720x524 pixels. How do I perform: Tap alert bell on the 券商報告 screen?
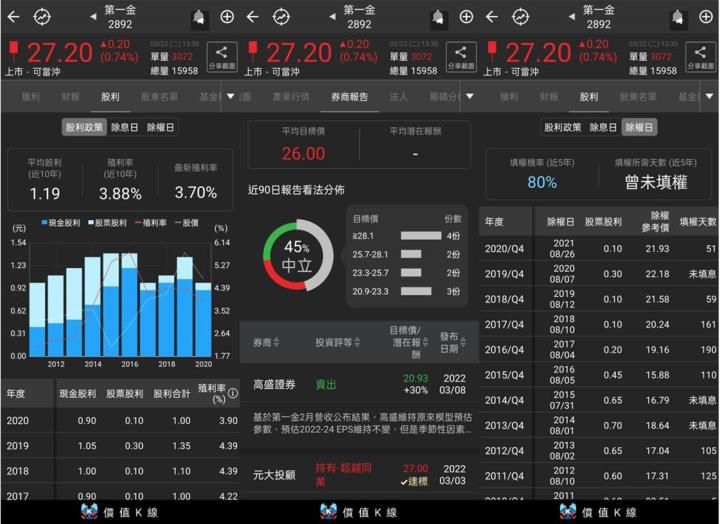click(438, 17)
